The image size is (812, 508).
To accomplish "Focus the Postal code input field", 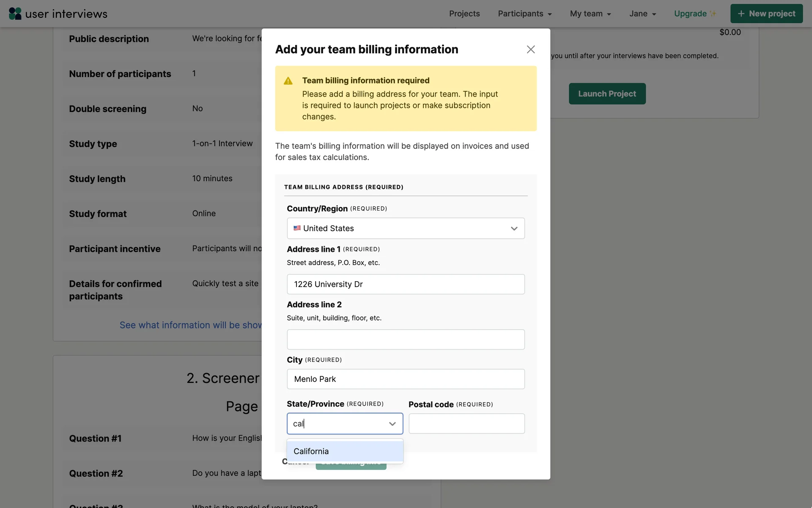I will (466, 424).
